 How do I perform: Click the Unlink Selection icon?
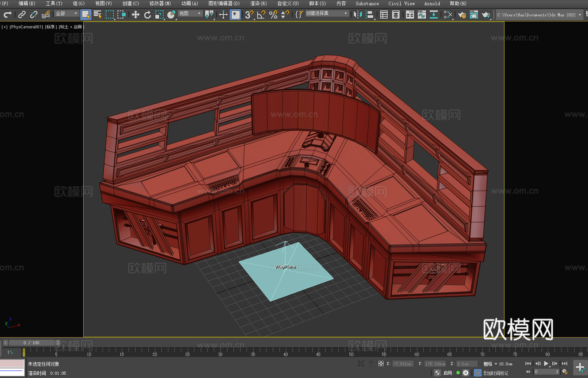34,15
